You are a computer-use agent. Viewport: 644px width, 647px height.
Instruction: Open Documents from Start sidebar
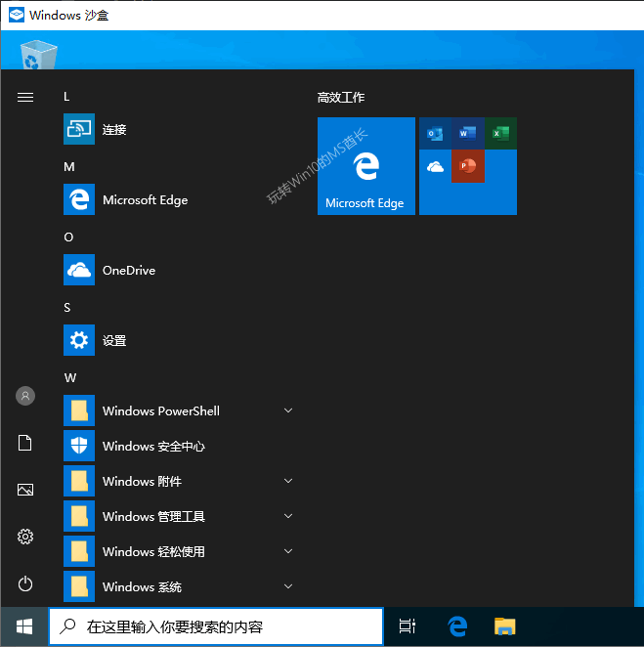click(x=25, y=443)
